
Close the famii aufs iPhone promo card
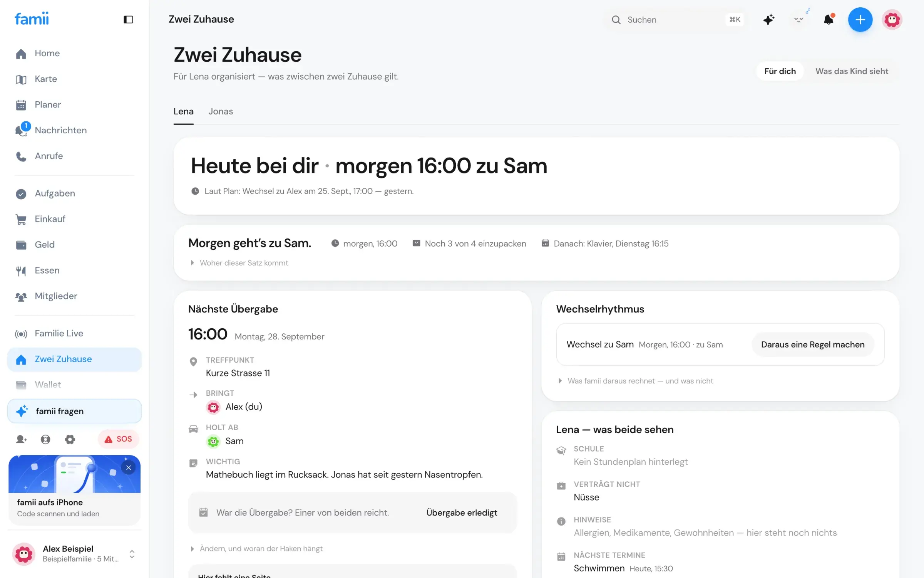(129, 467)
